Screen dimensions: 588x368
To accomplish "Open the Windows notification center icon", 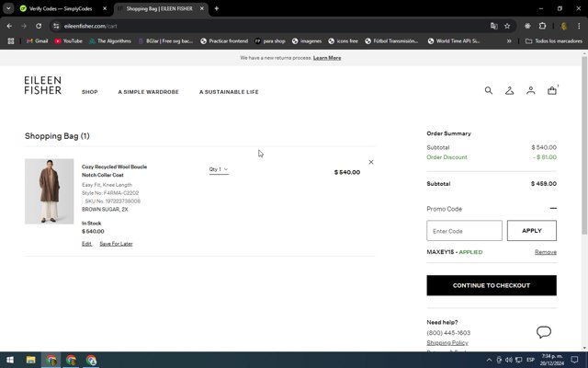I will click(574, 360).
